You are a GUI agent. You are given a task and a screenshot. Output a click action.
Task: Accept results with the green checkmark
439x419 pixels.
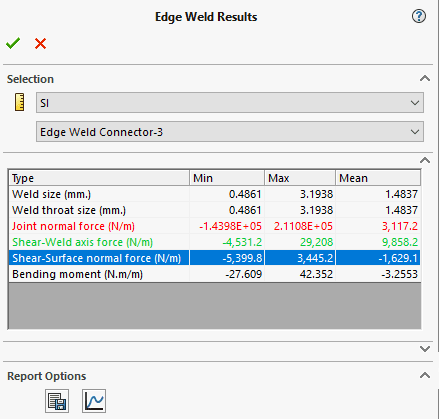click(13, 43)
